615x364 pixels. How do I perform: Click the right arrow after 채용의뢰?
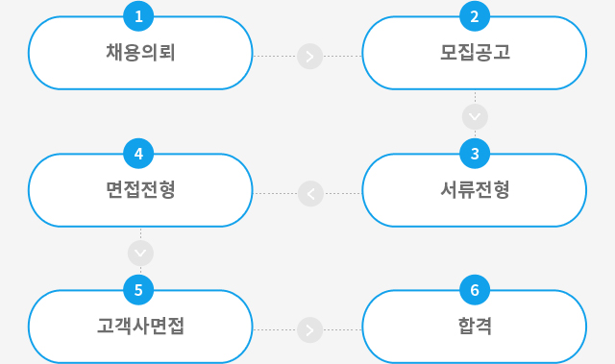tap(309, 57)
